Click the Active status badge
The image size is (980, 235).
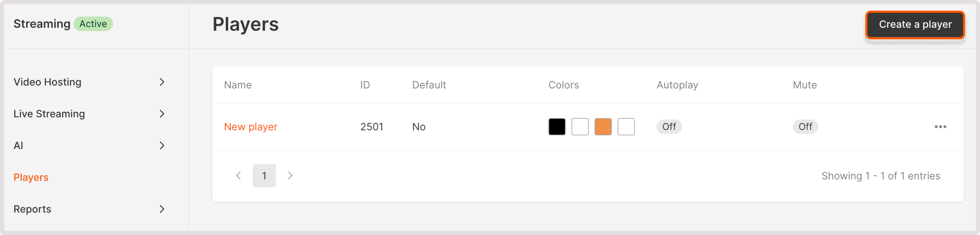point(93,24)
